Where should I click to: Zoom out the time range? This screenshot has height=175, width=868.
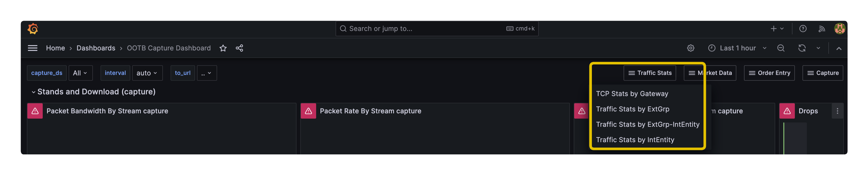(x=781, y=48)
